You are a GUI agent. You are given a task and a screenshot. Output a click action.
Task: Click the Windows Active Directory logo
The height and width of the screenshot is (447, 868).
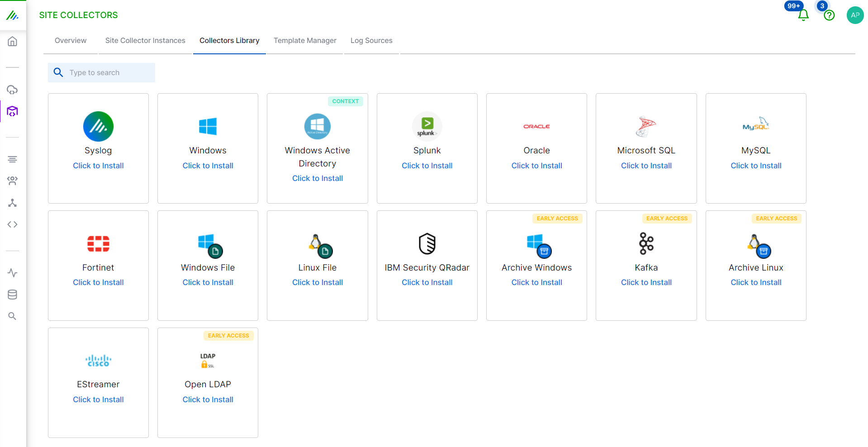point(318,126)
